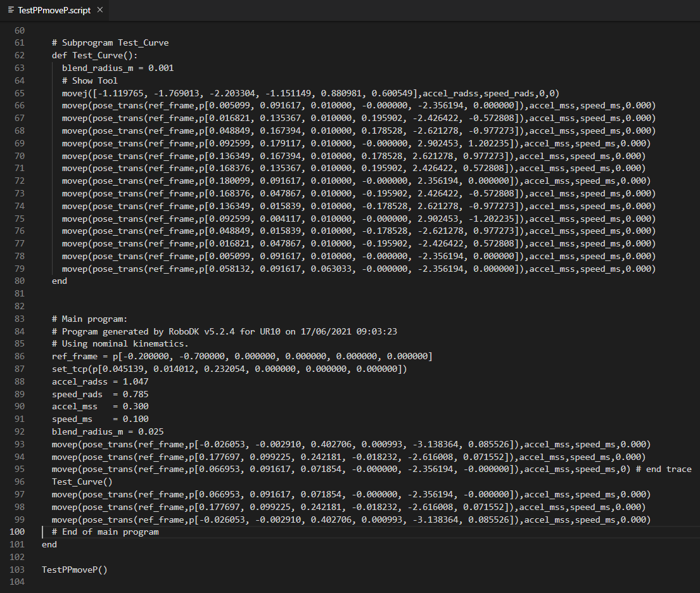The width and height of the screenshot is (700, 593).
Task: Select the TestPPmoveP.script tab
Action: 54,10
